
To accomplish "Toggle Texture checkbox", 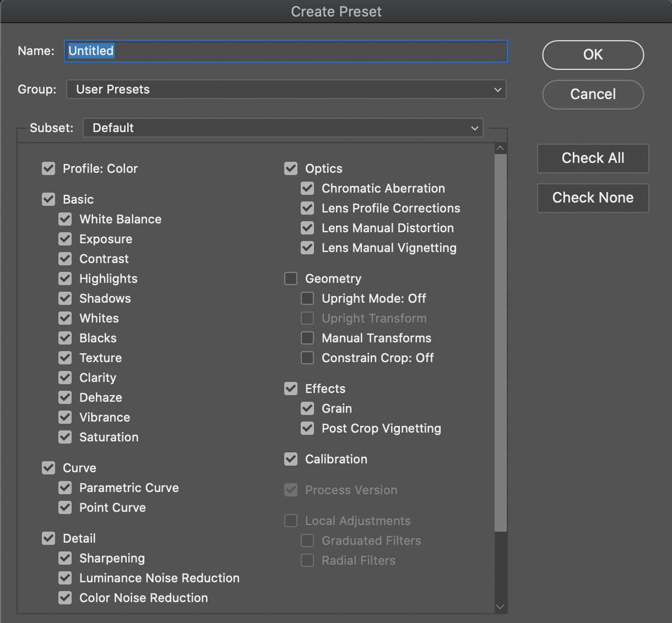I will pos(65,358).
